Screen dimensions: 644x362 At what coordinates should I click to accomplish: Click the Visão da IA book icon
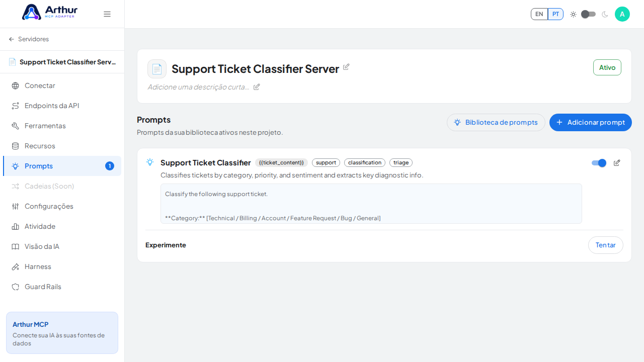point(16,246)
